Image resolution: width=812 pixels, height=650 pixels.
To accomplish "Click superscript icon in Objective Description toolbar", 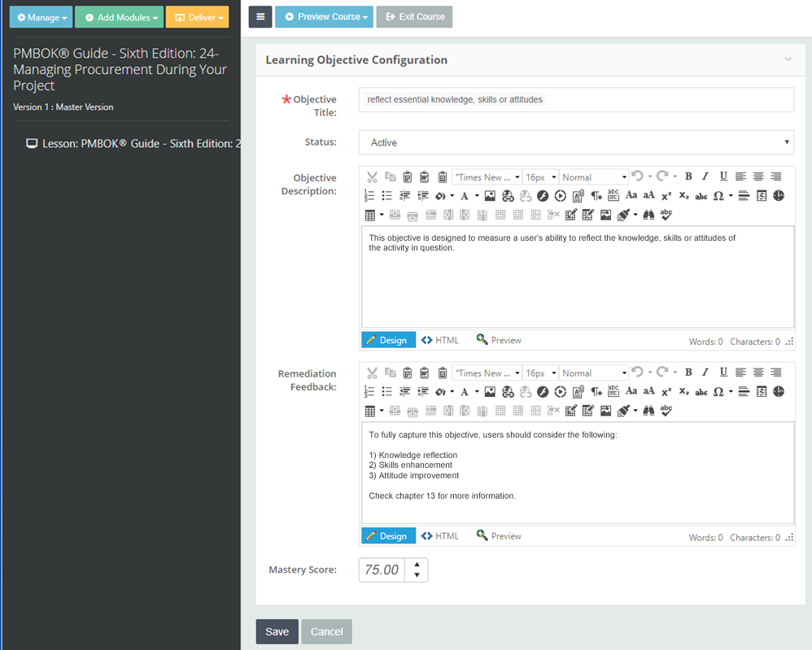I will point(666,196).
